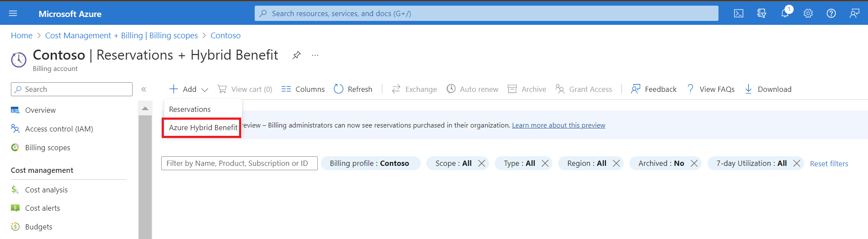
Task: Open the toolbar Feedback button
Action: click(654, 89)
